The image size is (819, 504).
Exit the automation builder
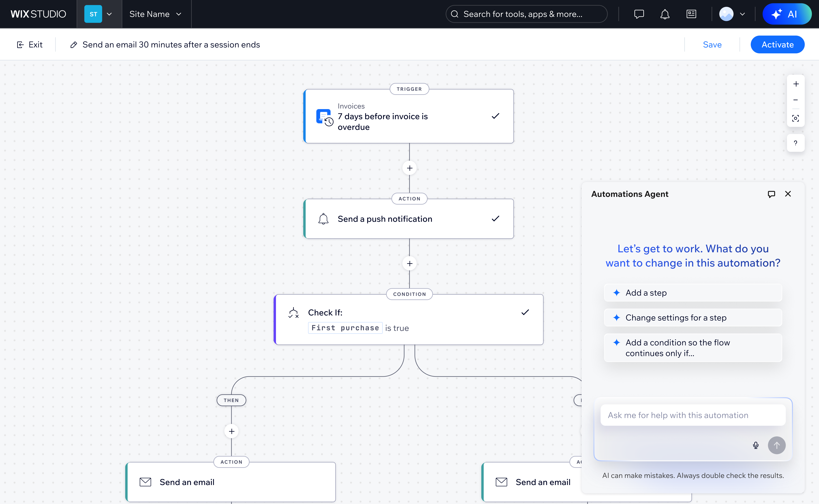[x=29, y=44]
